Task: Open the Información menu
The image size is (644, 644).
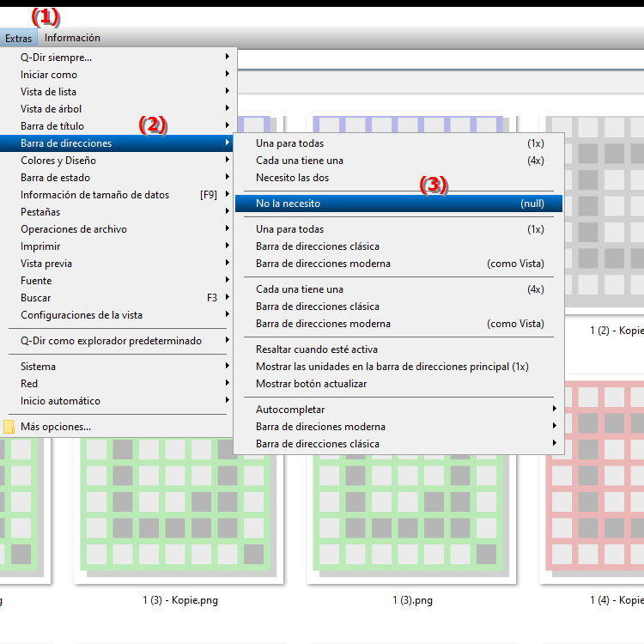Action: [x=72, y=38]
